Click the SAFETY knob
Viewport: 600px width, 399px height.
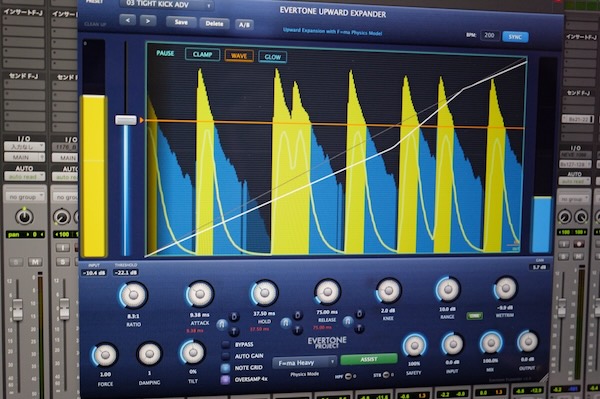pyautogui.click(x=414, y=346)
